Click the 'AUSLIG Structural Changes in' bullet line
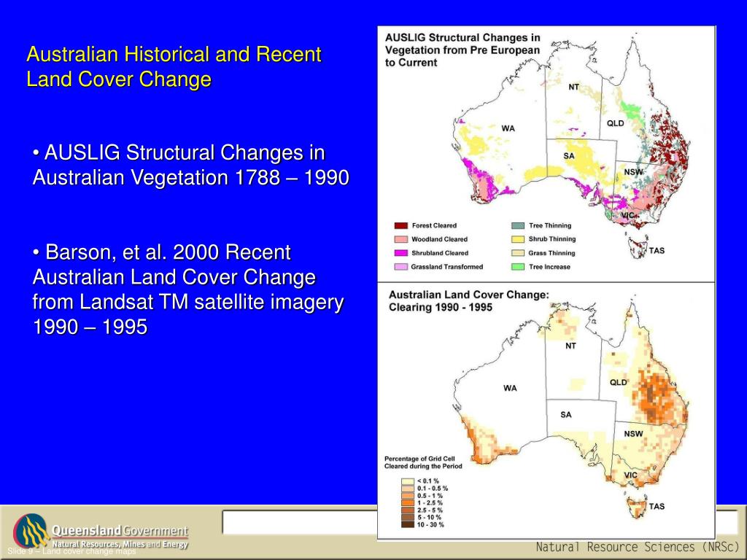 pyautogui.click(x=179, y=153)
